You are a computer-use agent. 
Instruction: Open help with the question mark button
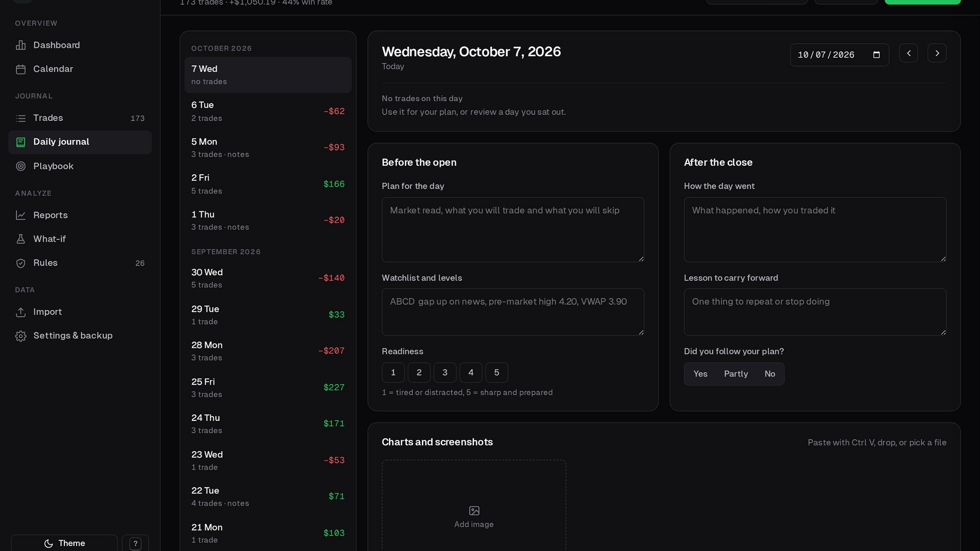135,543
